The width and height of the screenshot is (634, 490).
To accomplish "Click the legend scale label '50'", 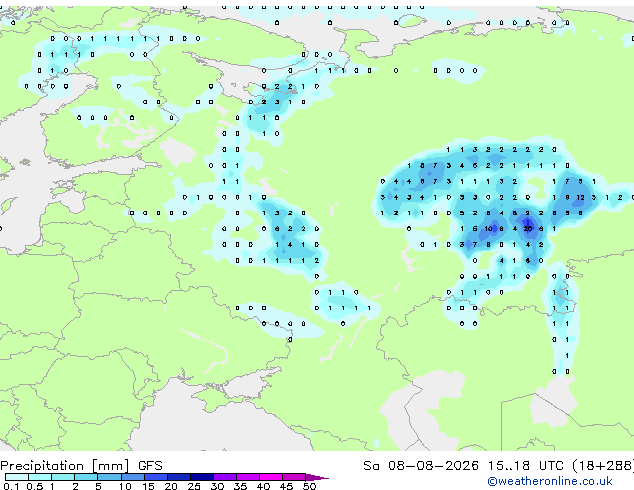I will [x=309, y=486].
